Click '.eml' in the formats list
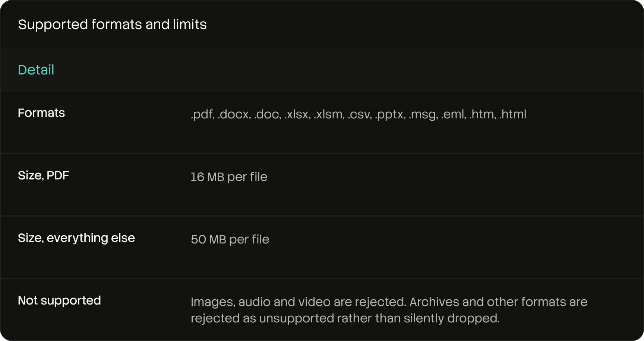 tap(454, 114)
